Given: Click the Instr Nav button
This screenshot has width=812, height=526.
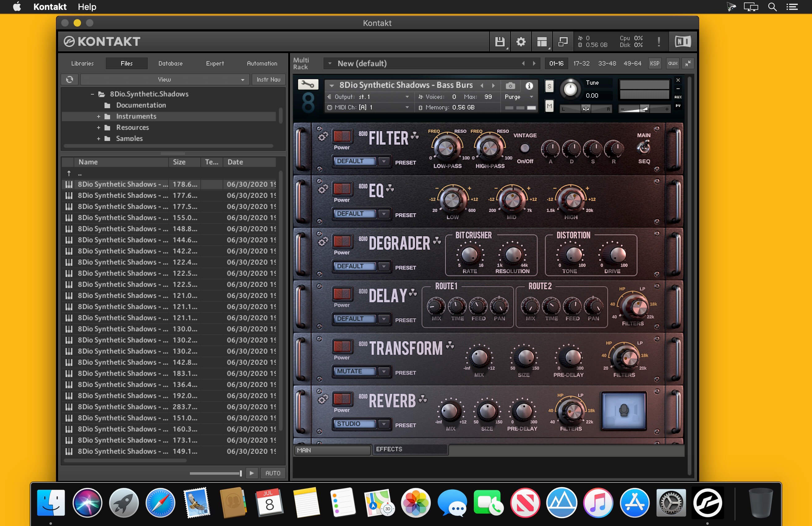Looking at the screenshot, I should click(x=268, y=79).
